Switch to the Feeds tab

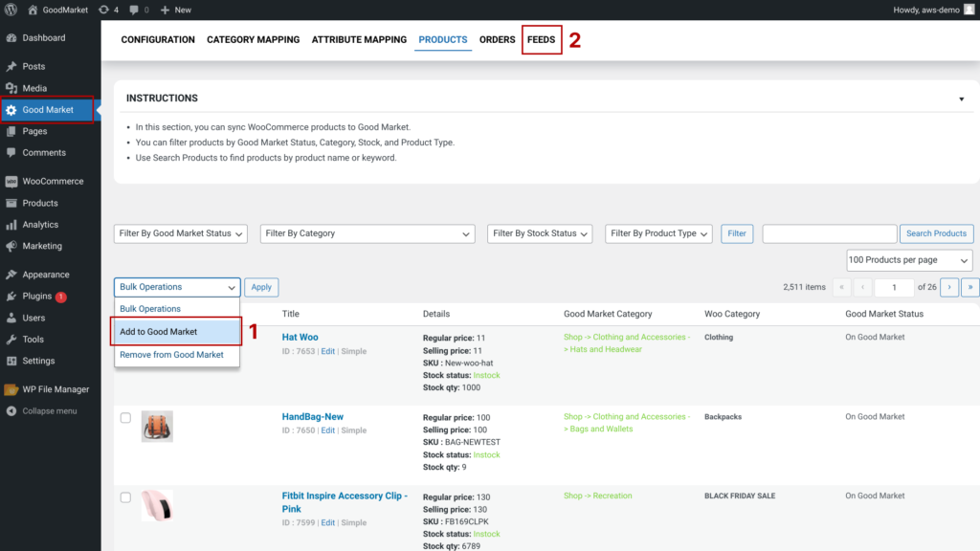[541, 40]
